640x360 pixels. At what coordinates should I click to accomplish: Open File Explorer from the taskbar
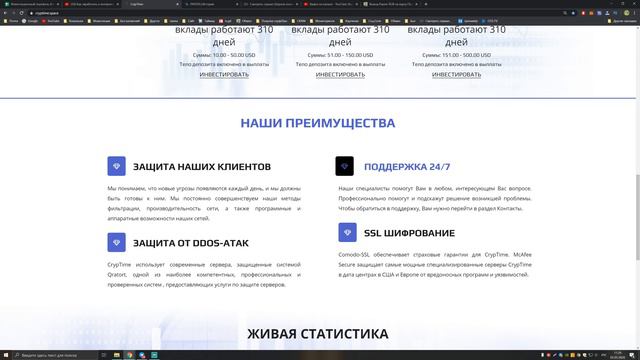(117, 355)
